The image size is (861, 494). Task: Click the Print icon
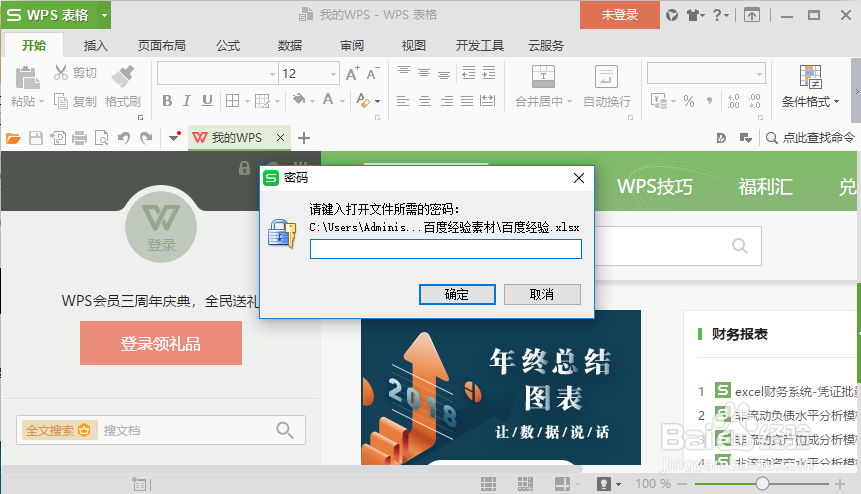pos(80,138)
